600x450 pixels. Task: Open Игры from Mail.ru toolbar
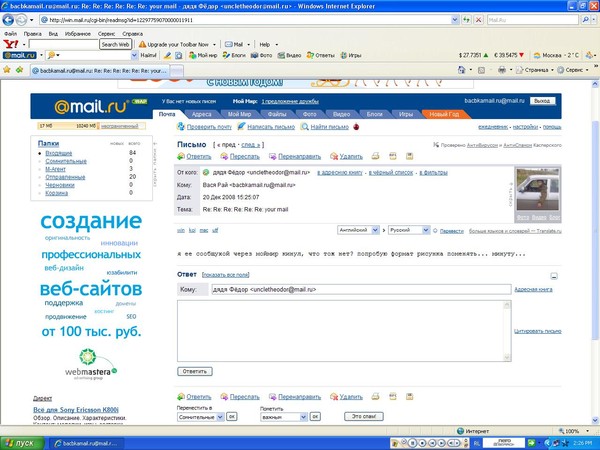click(x=351, y=55)
